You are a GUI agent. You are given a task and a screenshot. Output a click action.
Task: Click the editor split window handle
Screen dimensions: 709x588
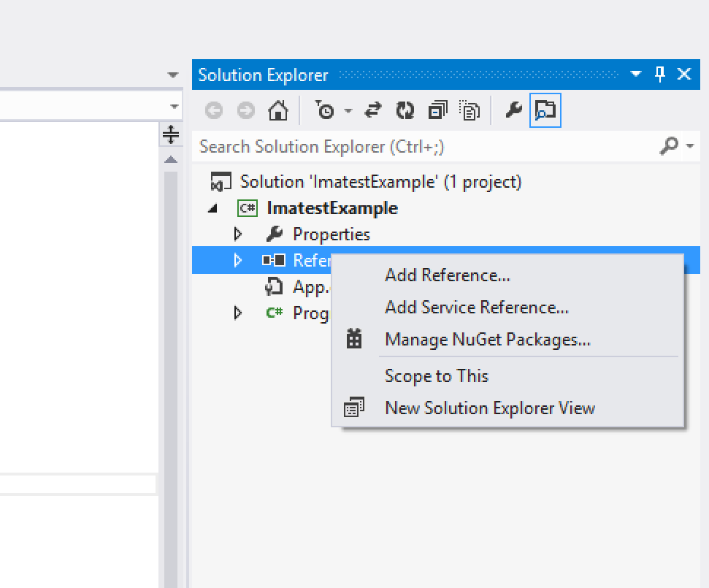click(171, 134)
